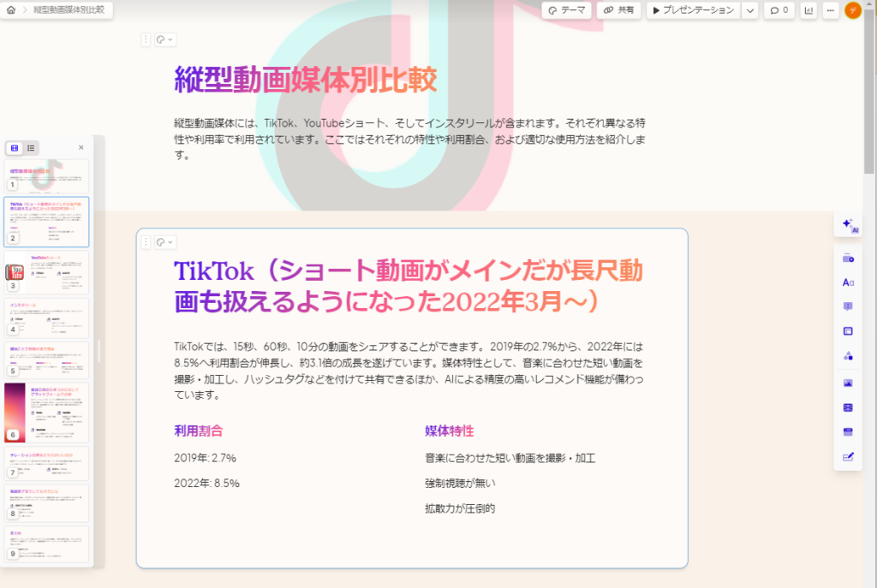877x588 pixels.
Task: Open the callout box blocks icon
Action: click(848, 306)
